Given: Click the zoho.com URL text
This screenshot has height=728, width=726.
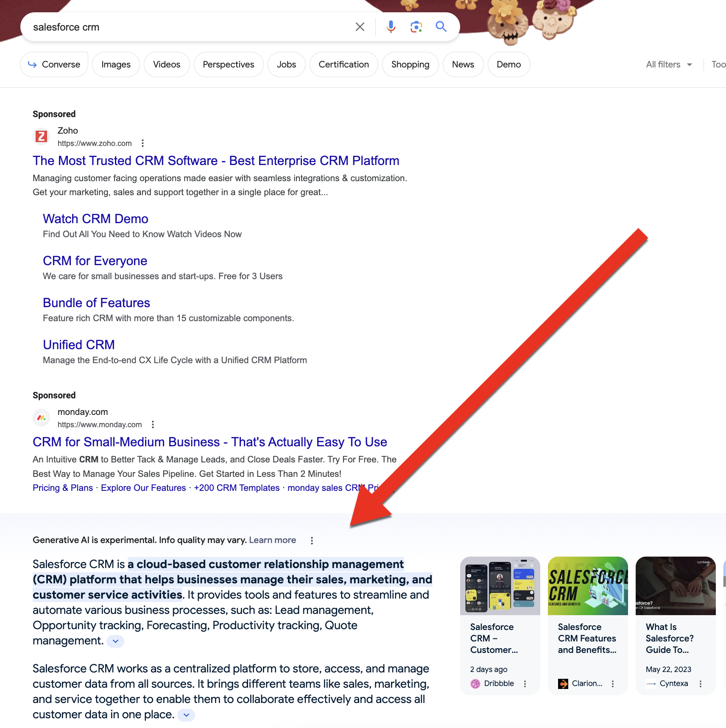Looking at the screenshot, I should [x=95, y=143].
